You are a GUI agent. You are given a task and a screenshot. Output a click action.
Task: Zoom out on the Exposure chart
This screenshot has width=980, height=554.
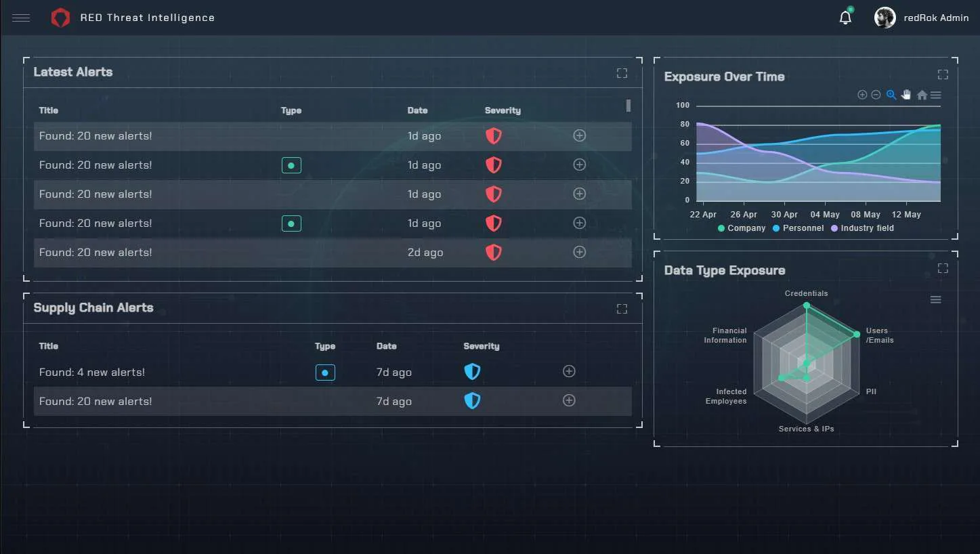coord(876,95)
